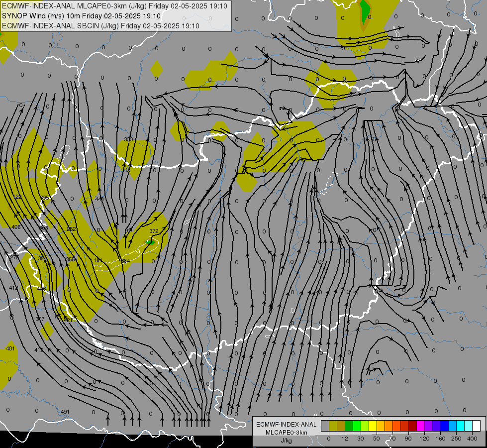487x448 pixels.
Task: Click the pure blue legend swatch
Action: click(445, 426)
